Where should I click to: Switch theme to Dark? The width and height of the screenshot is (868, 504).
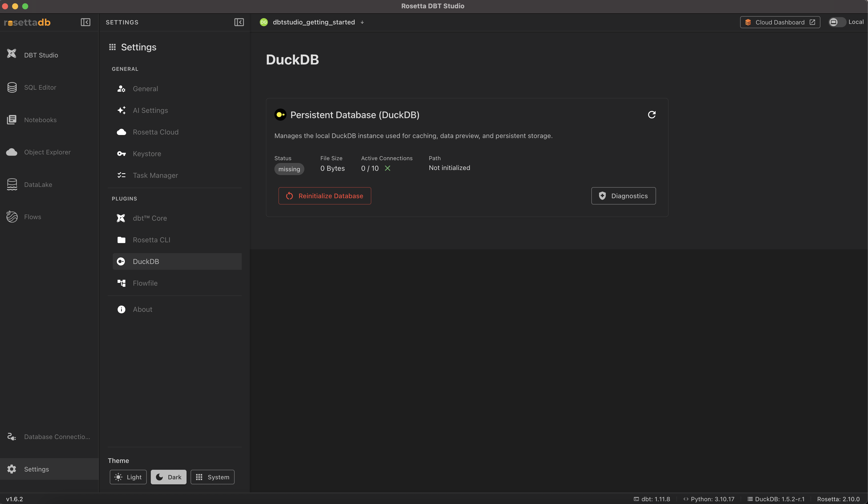[168, 477]
